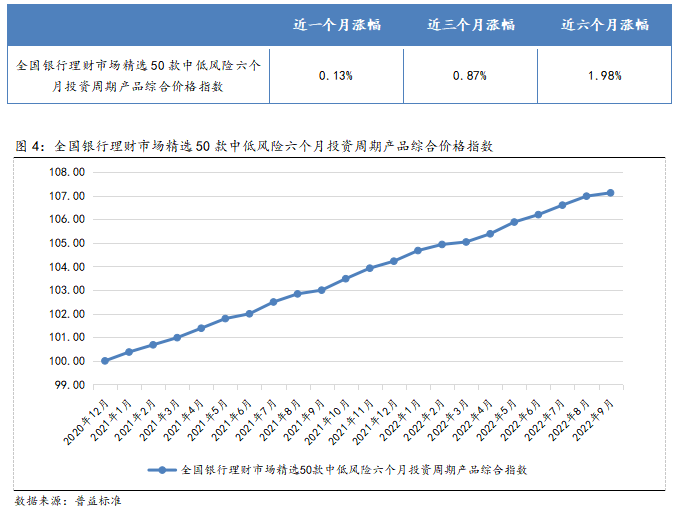The height and width of the screenshot is (511, 678).
Task: Click the data point at 2022年1月
Action: (x=418, y=250)
